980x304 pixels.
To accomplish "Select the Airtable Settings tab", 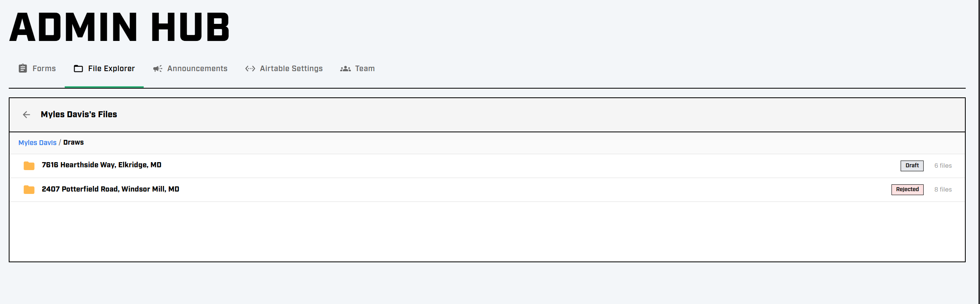I will [291, 69].
